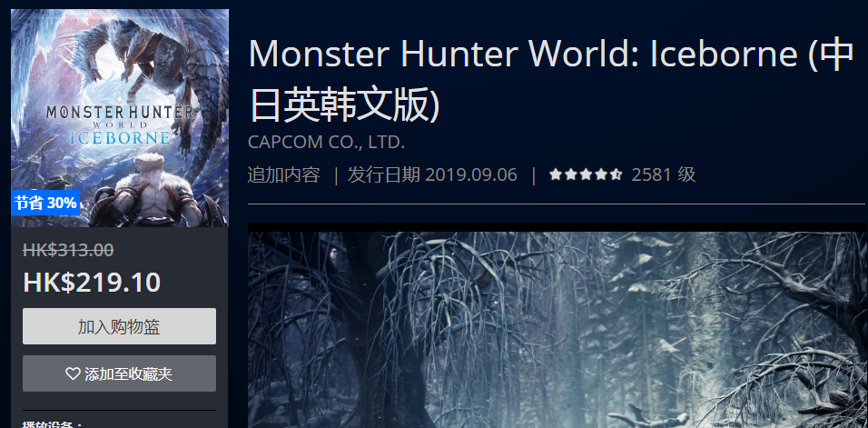Open the CAPCOM CO., LTD. publisher link
The image size is (868, 428).
click(x=326, y=142)
